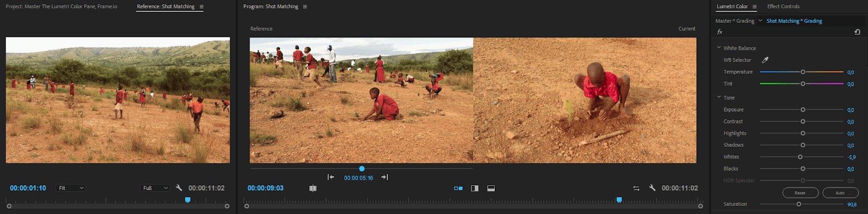Select the Master * Grading clip tab
The height and width of the screenshot is (214, 868).
click(x=735, y=21)
